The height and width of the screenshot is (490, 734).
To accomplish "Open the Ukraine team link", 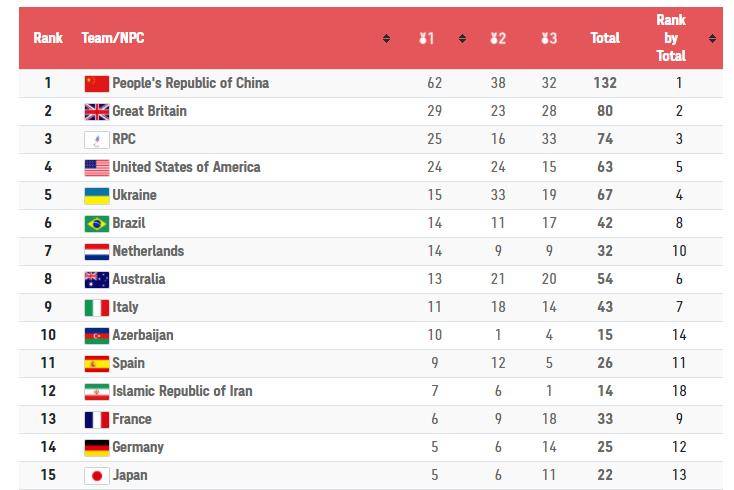I will (134, 195).
